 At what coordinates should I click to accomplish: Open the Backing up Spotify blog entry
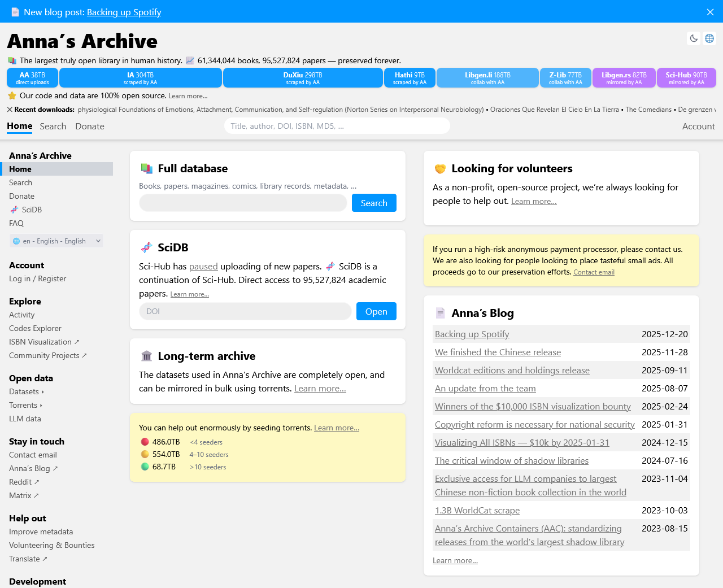(472, 334)
